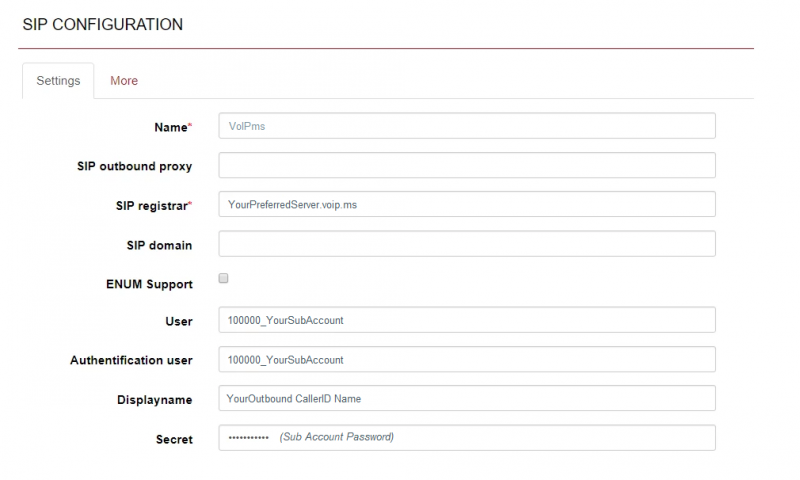This screenshot has height=480, width=800.
Task: Select the Displayname input box
Action: pyautogui.click(x=467, y=398)
